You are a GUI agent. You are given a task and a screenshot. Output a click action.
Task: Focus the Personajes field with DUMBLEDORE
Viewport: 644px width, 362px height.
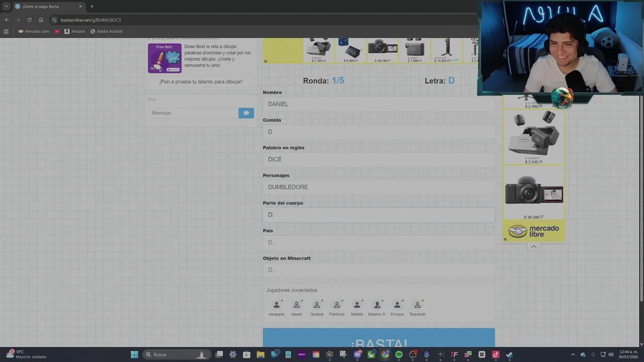coord(378,187)
